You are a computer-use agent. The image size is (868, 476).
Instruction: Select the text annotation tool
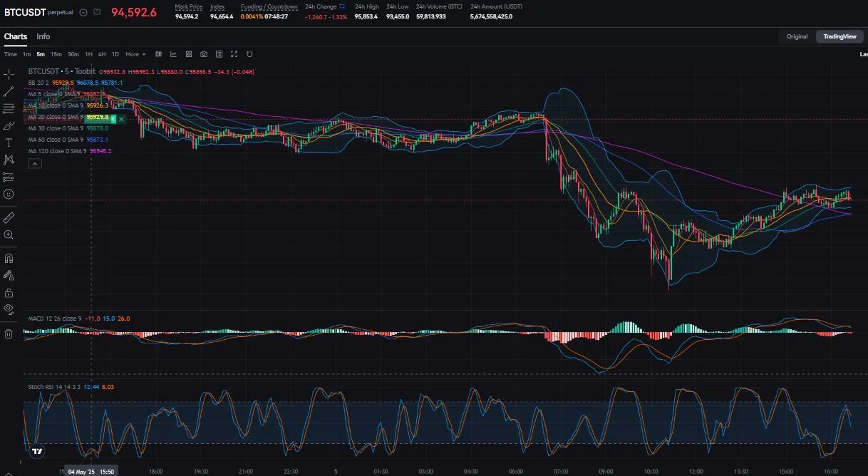click(9, 143)
